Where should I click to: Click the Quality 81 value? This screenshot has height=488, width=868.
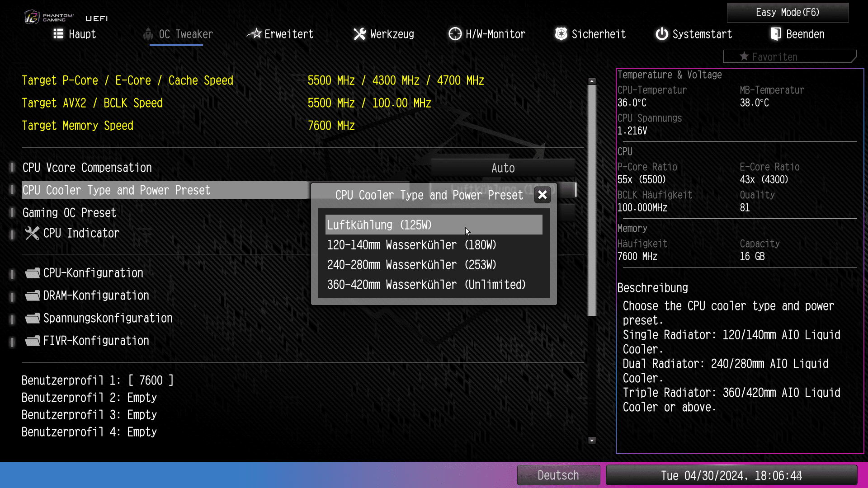(x=745, y=207)
